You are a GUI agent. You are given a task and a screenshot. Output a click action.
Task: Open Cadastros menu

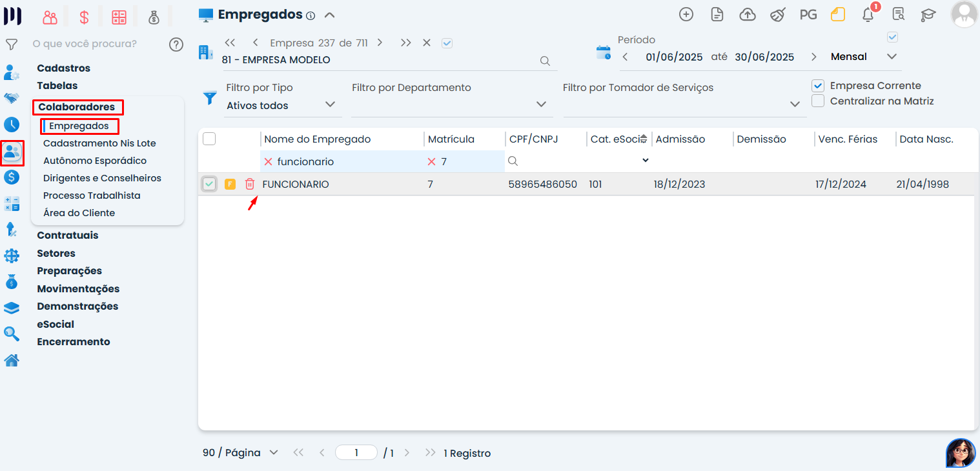64,68
